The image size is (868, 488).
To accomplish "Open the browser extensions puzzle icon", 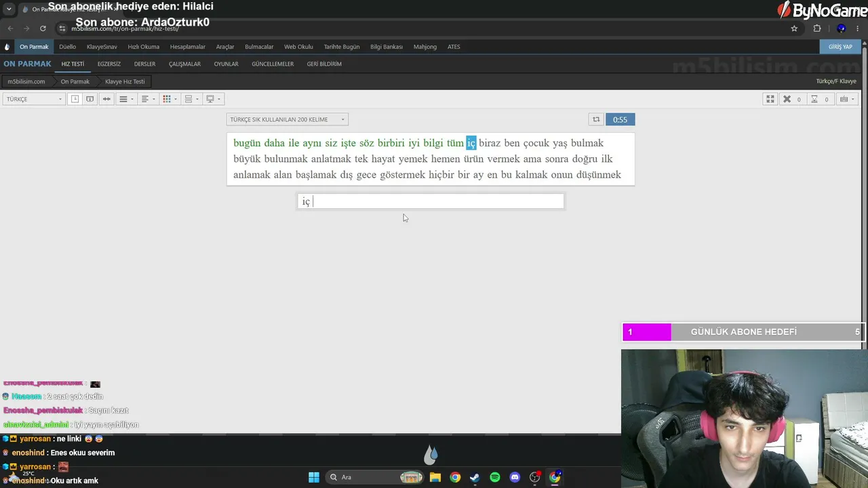I will coord(817,28).
